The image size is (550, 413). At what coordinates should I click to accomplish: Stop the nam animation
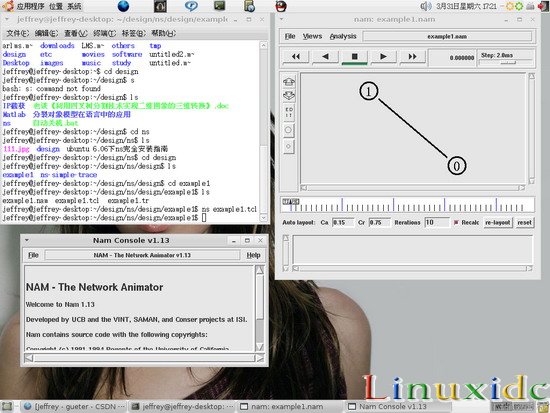click(x=354, y=57)
